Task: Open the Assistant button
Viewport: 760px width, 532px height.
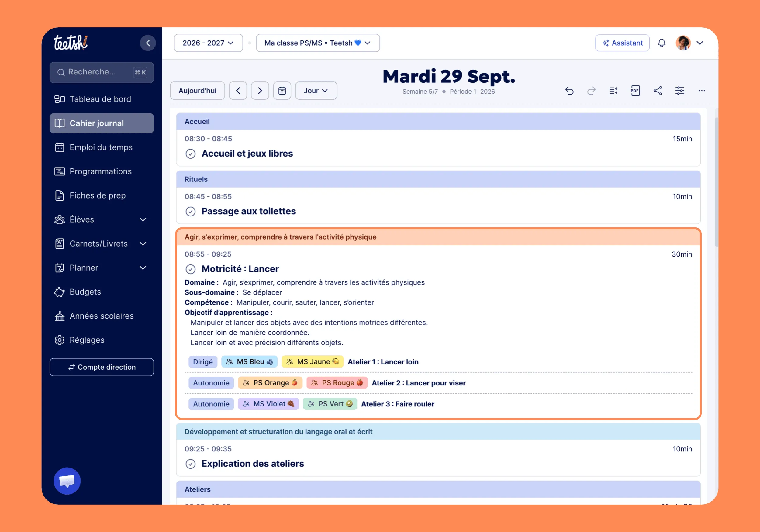Action: coord(622,43)
